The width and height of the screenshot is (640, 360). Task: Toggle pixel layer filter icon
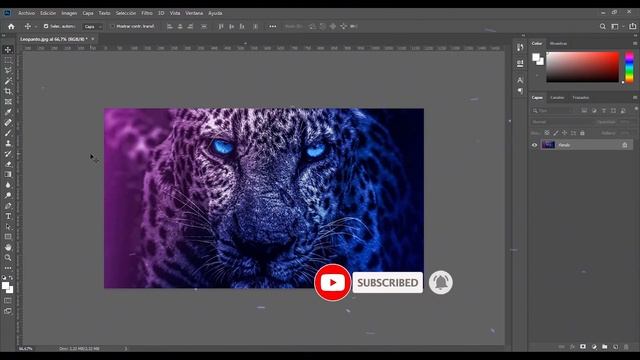pyautogui.click(x=584, y=111)
